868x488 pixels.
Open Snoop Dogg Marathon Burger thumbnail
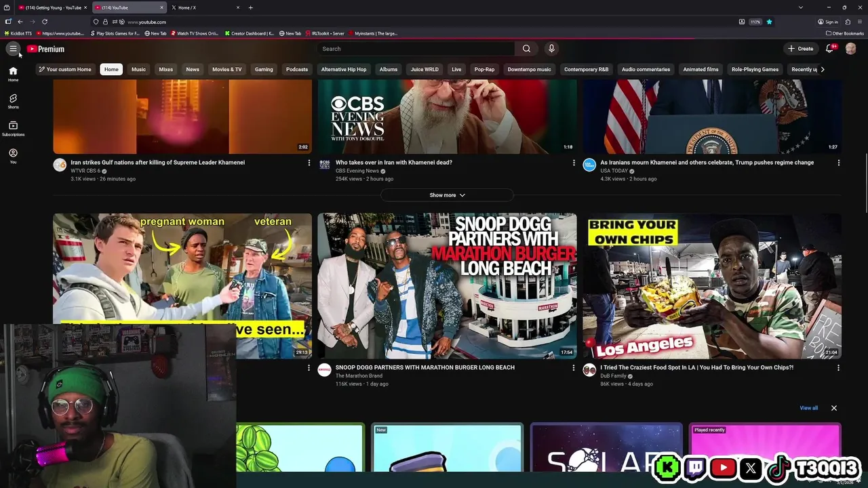pyautogui.click(x=447, y=286)
